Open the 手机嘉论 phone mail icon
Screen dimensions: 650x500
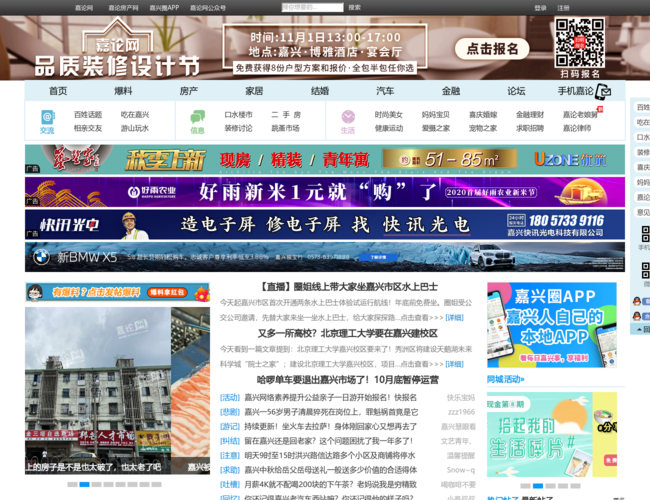[x=603, y=92]
